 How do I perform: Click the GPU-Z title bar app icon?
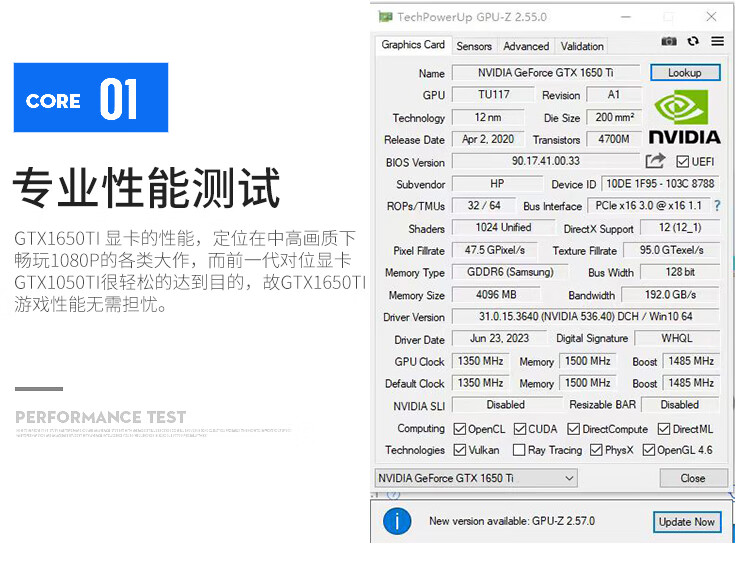(385, 17)
